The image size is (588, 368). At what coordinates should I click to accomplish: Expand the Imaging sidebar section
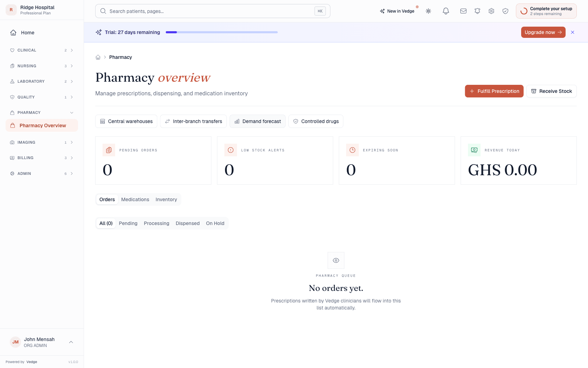click(42, 142)
